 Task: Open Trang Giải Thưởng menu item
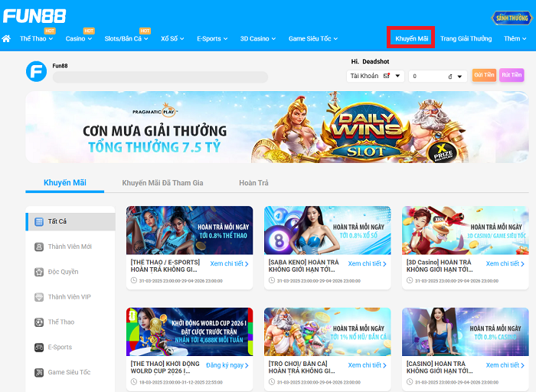pos(466,38)
